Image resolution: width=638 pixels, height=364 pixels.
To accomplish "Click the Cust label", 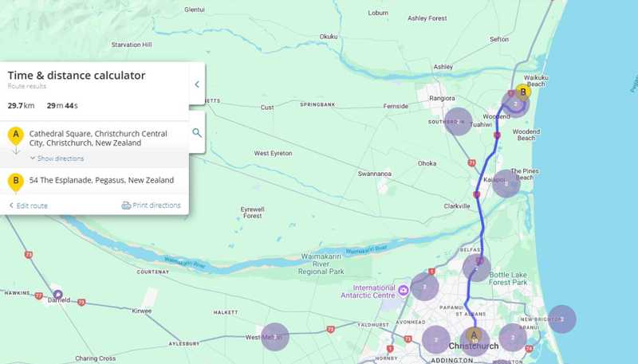I will point(267,108).
